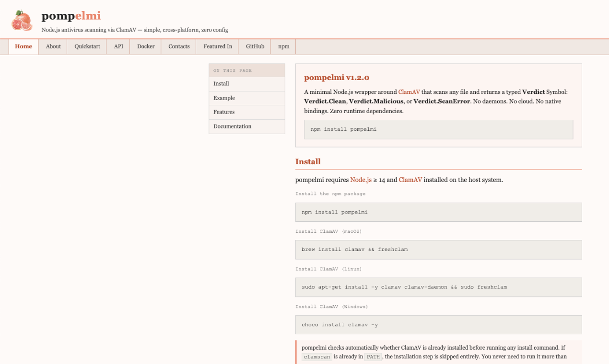609x364 pixels.
Task: Switch to the About tab
Action: 53,46
